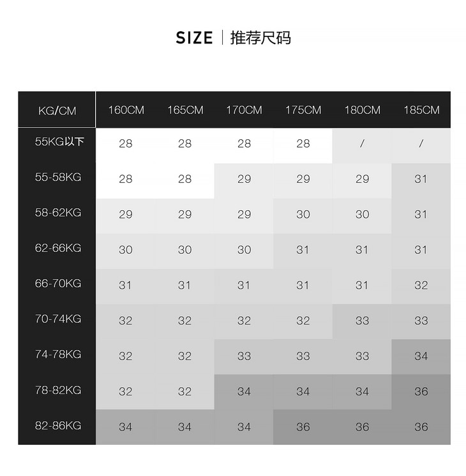Click the slash cell under 185CM for 55KG以下
This screenshot has height=476, width=466.
click(x=421, y=144)
